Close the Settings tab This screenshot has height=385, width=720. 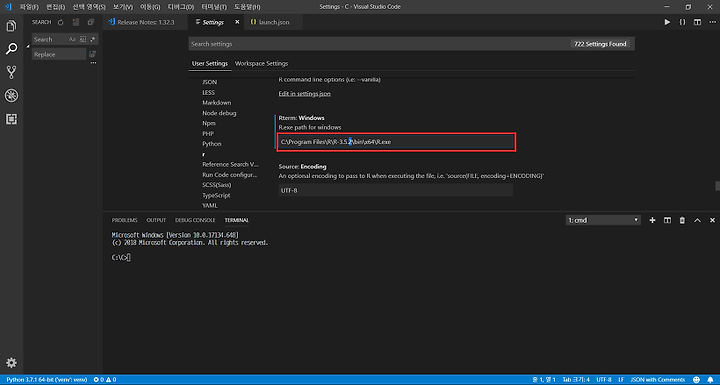[x=237, y=22]
